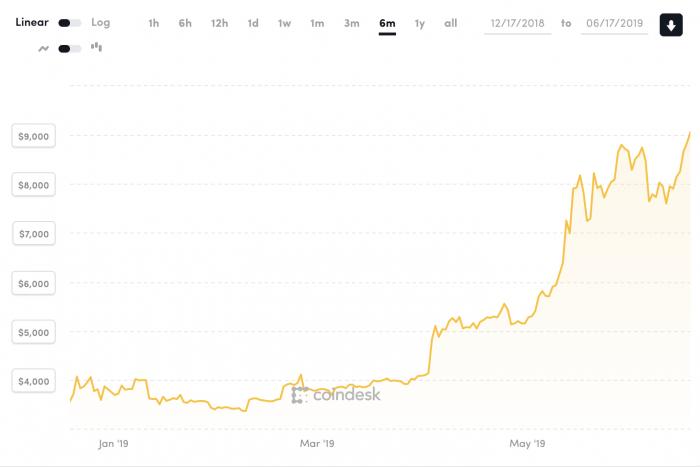The image size is (700, 467).
Task: Click the candlestick chart type icon
Action: pos(96,46)
